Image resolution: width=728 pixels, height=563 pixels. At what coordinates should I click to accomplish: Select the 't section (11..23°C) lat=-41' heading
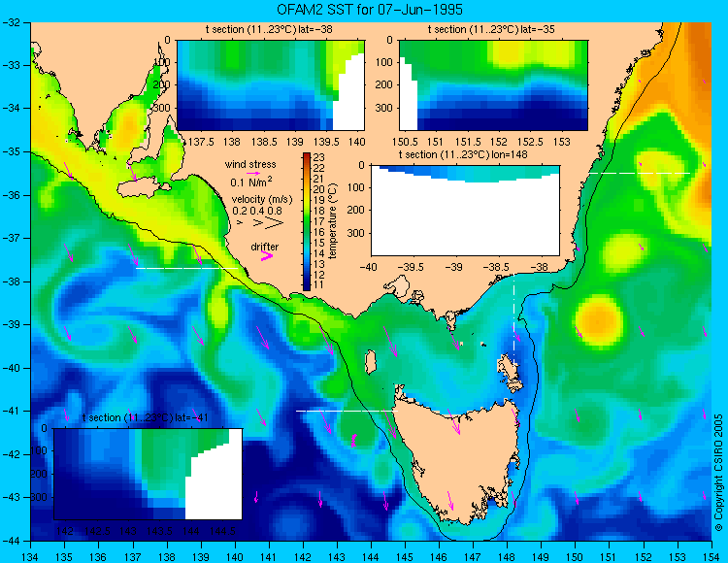click(x=145, y=417)
